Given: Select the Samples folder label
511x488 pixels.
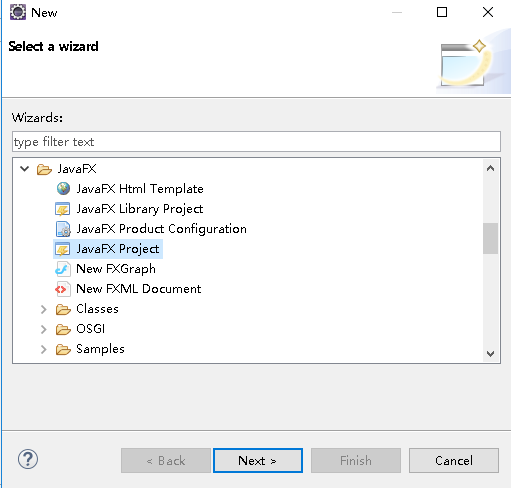Looking at the screenshot, I should click(x=100, y=349).
